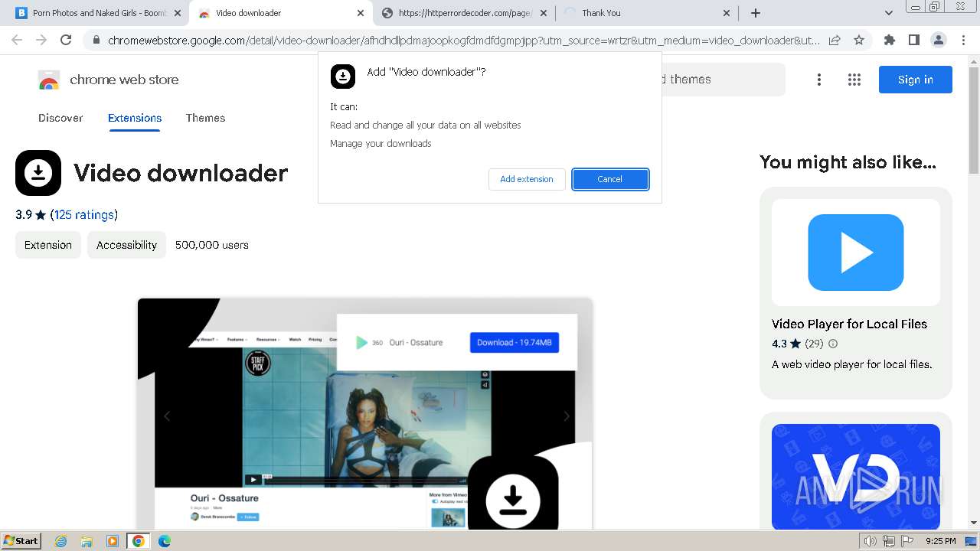Cancel the extension install dialog
The image size is (980, 551).
610,179
